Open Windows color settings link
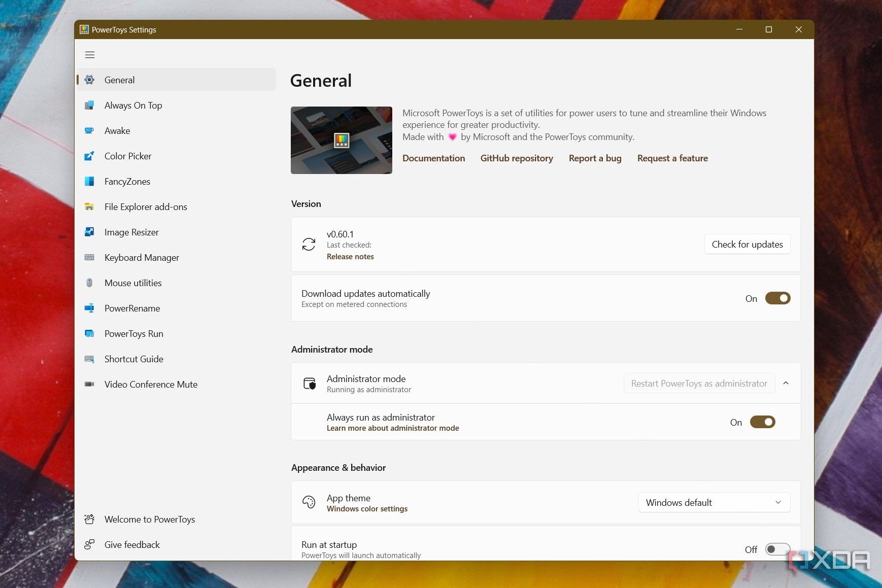This screenshot has width=882, height=588. click(x=367, y=509)
